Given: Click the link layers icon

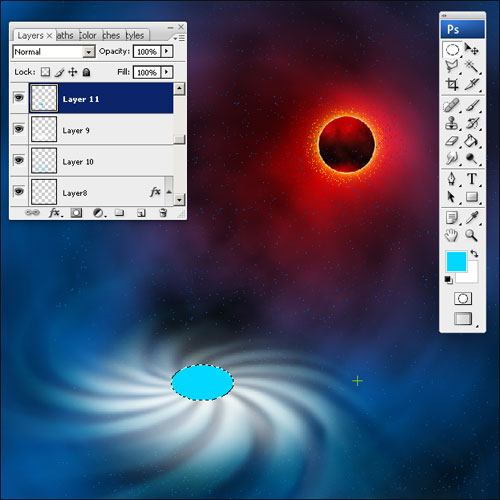Looking at the screenshot, I should pos(32,212).
